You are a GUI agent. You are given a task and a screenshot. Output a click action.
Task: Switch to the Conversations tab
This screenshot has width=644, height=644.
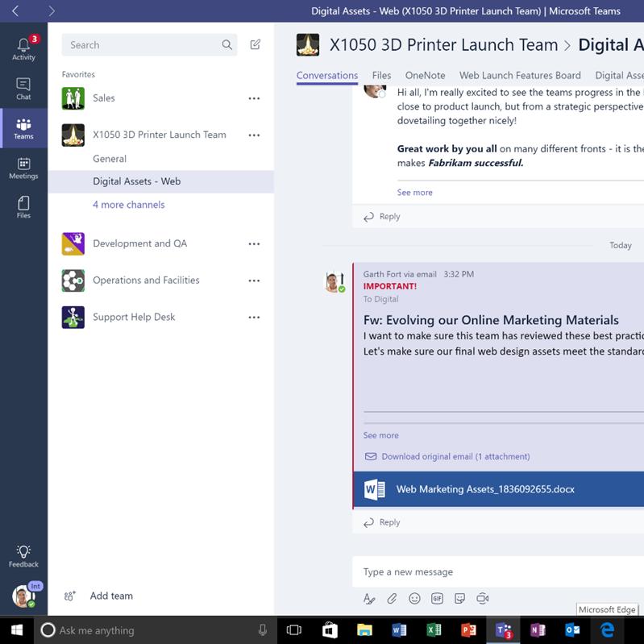[327, 76]
